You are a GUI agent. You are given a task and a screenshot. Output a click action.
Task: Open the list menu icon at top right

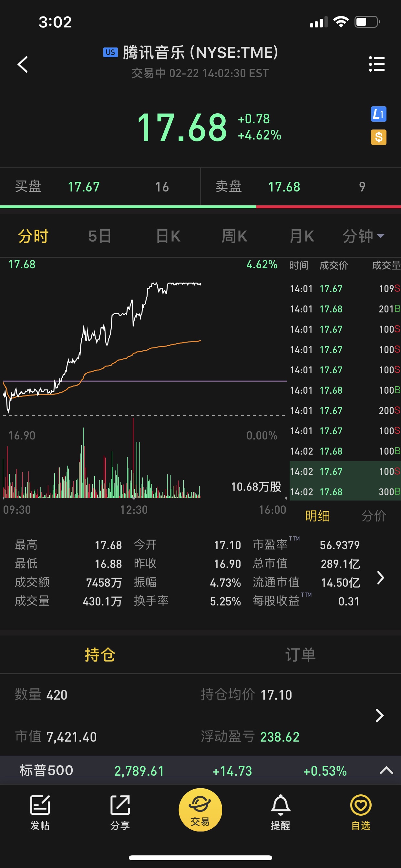tap(377, 64)
